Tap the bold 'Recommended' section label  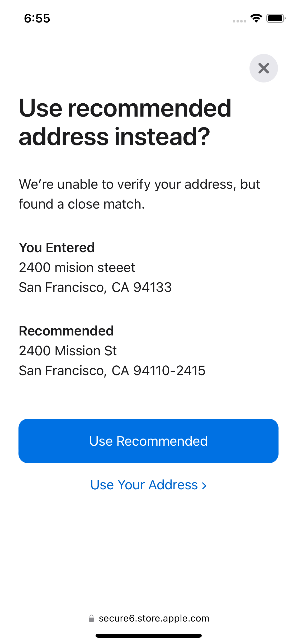click(x=66, y=331)
